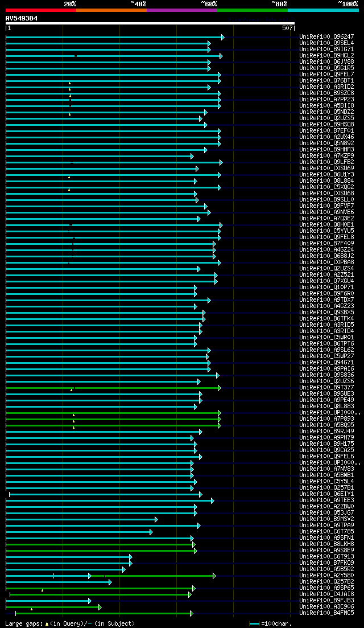Select the UniRef100_A3RID2 label

pyautogui.click(x=326, y=87)
